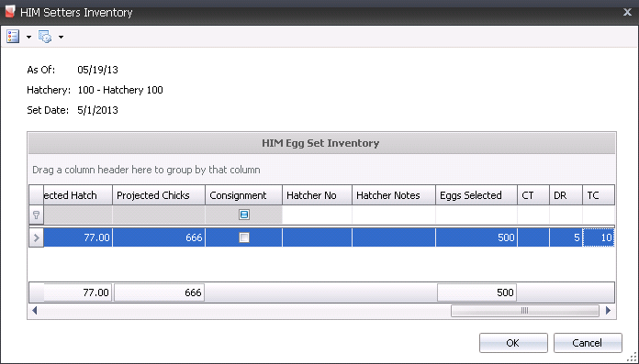The height and width of the screenshot is (364, 639).
Task: Click the filter row funnel icon
Action: point(37,215)
